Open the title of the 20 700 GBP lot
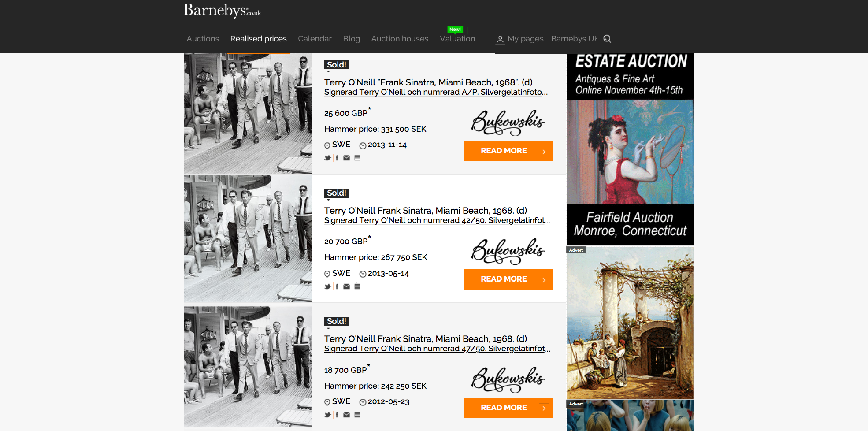Viewport: 868px width, 431px height. 426,211
